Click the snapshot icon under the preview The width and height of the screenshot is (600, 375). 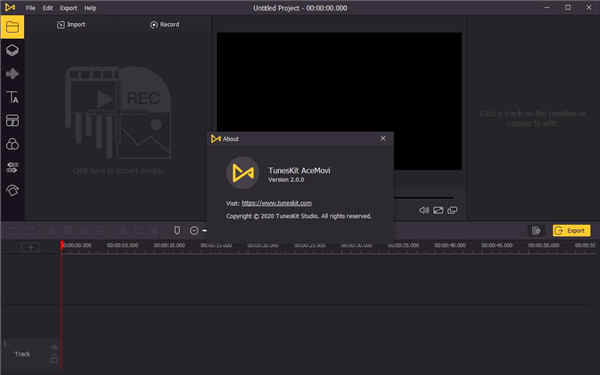click(438, 210)
